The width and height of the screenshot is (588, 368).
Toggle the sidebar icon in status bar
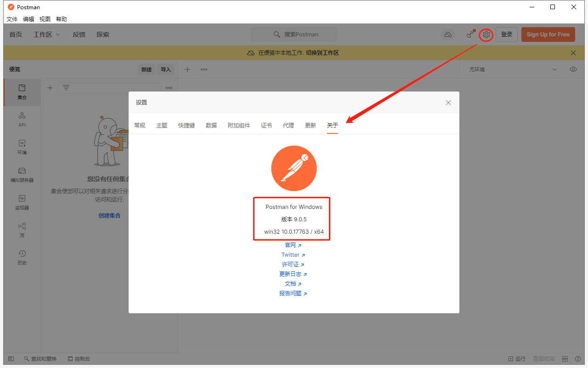tap(11, 359)
